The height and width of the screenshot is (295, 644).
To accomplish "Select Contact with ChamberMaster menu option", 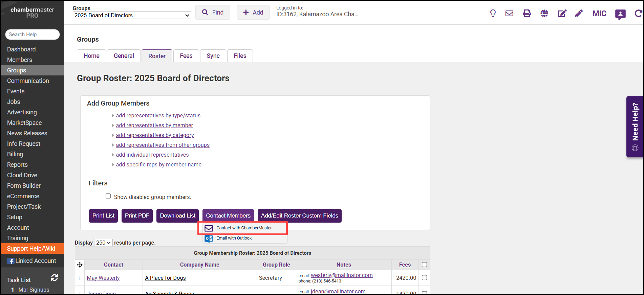I will [244, 228].
